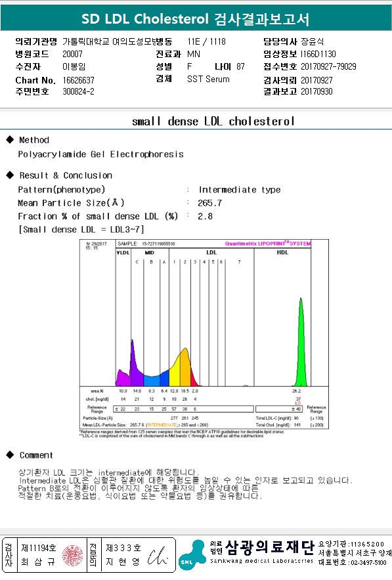Click the diamond bullet beside Comment

pyautogui.click(x=10, y=455)
